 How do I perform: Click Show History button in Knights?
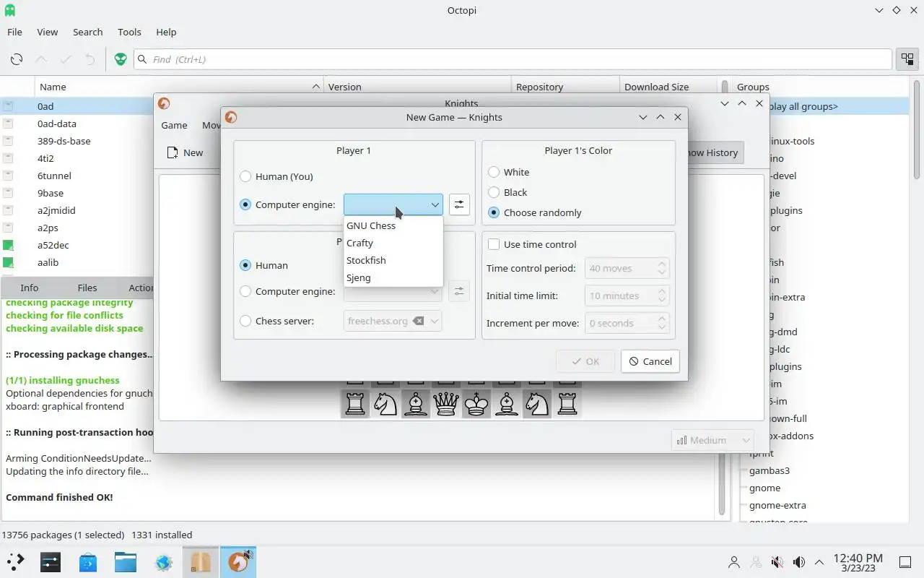(x=711, y=152)
